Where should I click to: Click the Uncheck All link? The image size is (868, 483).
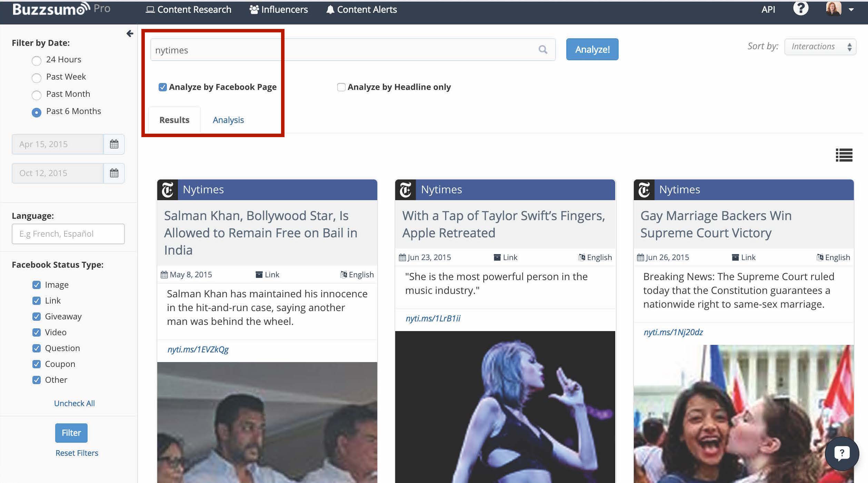(x=74, y=403)
